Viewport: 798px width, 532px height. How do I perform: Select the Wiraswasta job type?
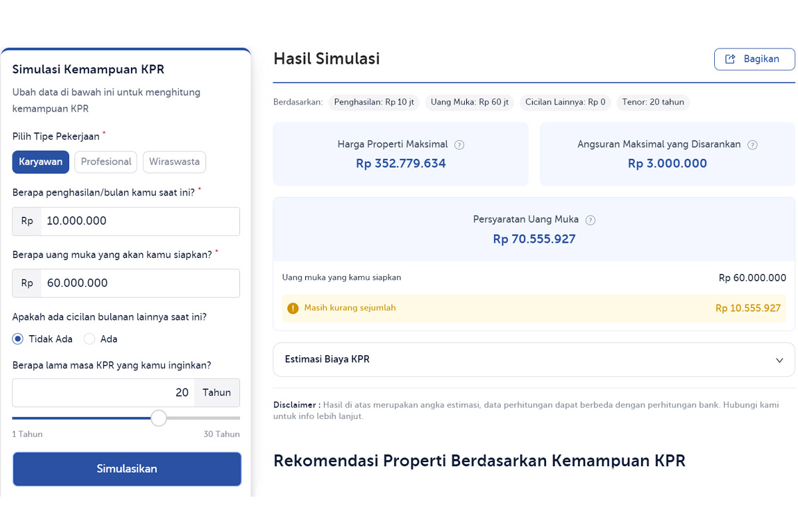pos(174,162)
